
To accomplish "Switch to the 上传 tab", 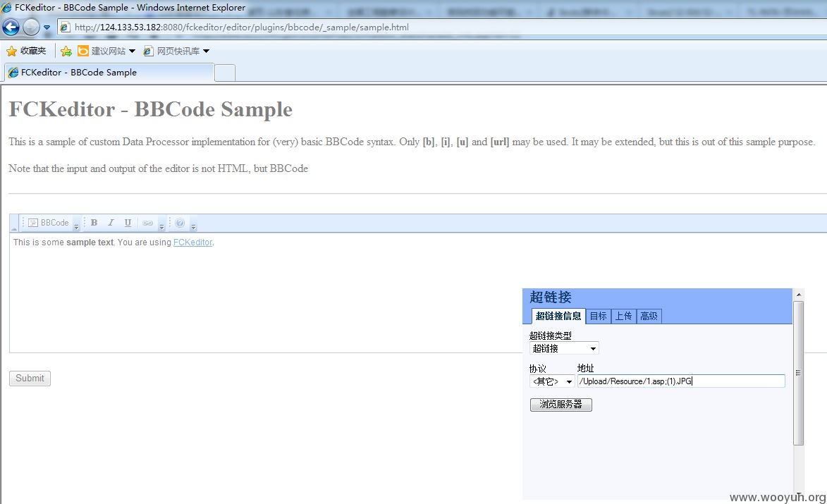I will pos(623,316).
